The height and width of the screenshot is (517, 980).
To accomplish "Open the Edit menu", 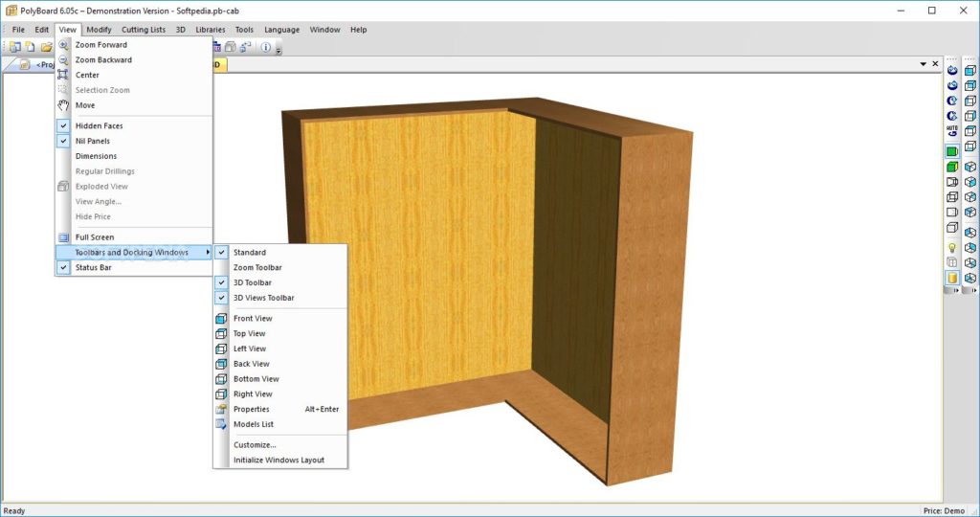I will click(42, 30).
